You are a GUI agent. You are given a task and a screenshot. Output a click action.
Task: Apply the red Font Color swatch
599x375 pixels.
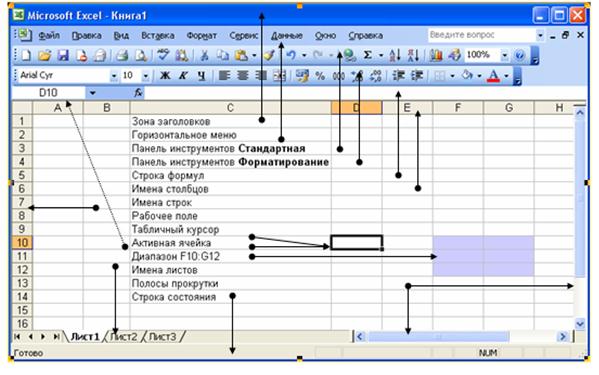[x=493, y=76]
